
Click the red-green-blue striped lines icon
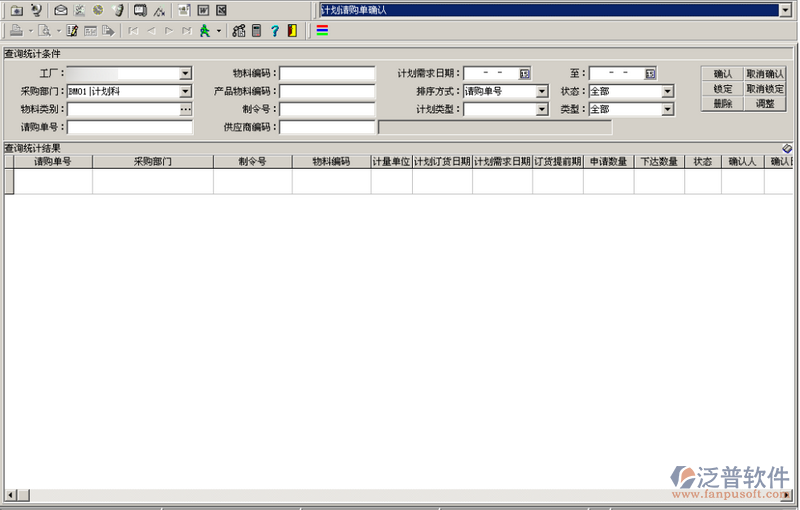(322, 31)
